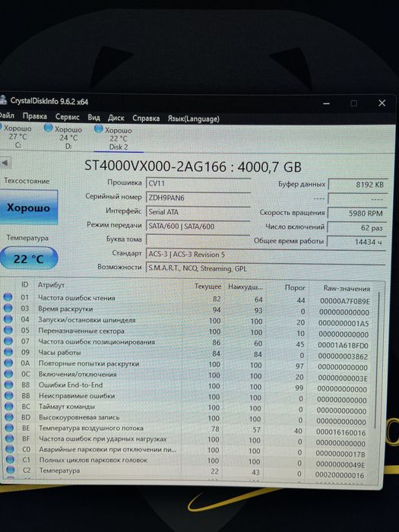Click the blue health icon for D:

point(49,128)
